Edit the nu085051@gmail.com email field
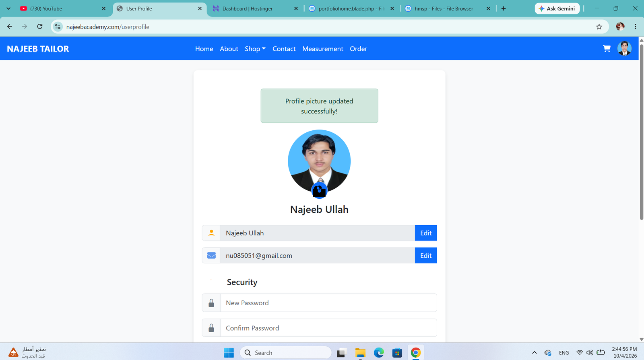Screen dimensions: 644x360 point(426,255)
